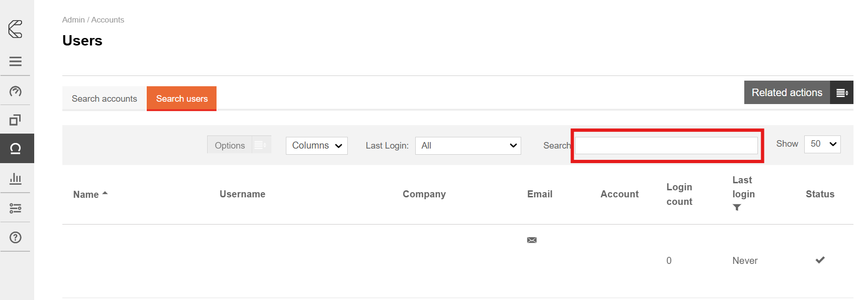Click the Related actions button

pyautogui.click(x=787, y=93)
